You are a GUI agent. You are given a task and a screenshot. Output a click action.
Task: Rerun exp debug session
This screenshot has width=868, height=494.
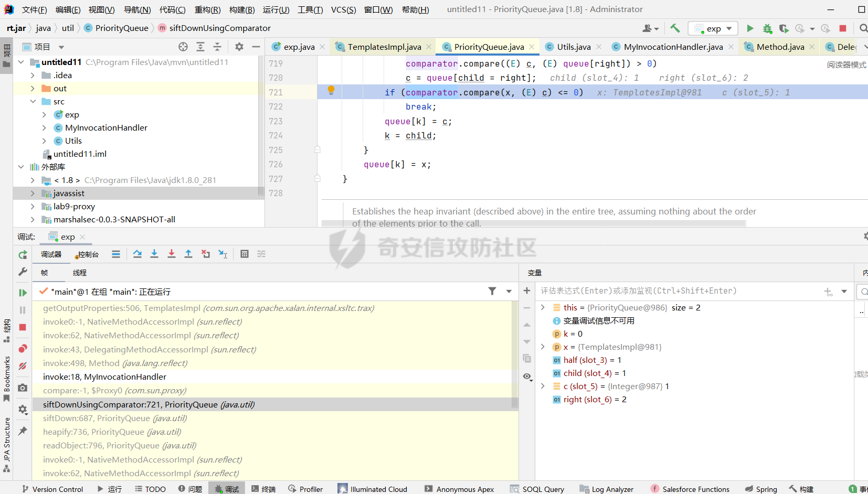point(23,255)
